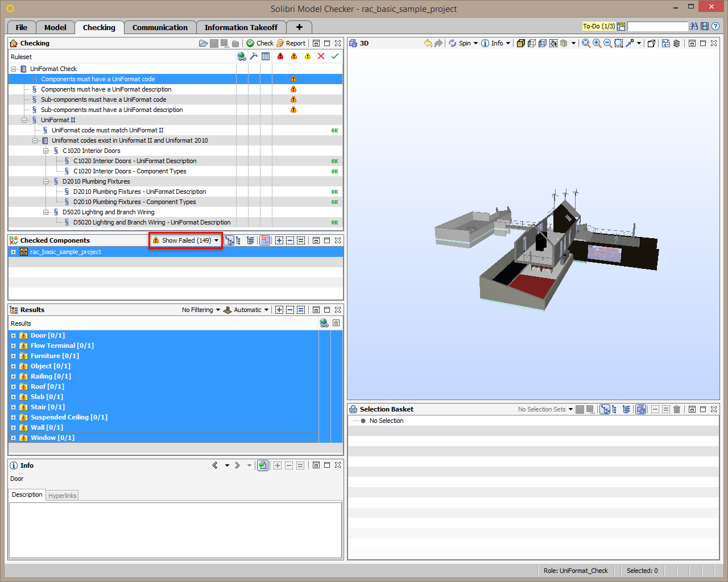Image resolution: width=728 pixels, height=582 pixels.
Task: Click the search input field beside To-Do
Action: click(657, 26)
